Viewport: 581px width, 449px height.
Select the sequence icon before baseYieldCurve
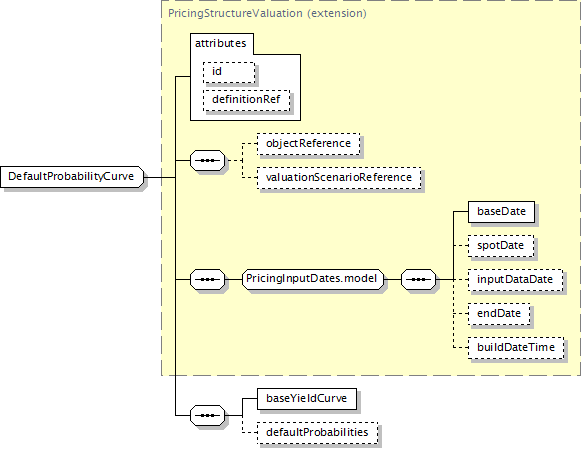208,415
